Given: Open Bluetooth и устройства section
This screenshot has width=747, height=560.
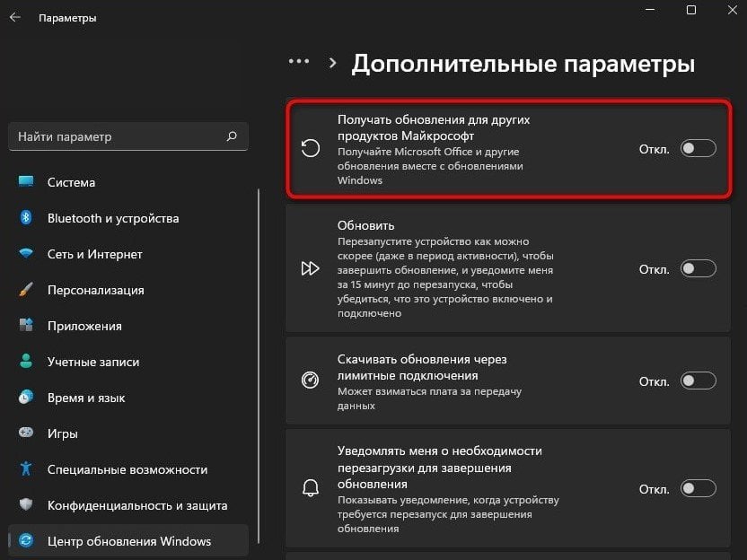Looking at the screenshot, I should click(128, 218).
